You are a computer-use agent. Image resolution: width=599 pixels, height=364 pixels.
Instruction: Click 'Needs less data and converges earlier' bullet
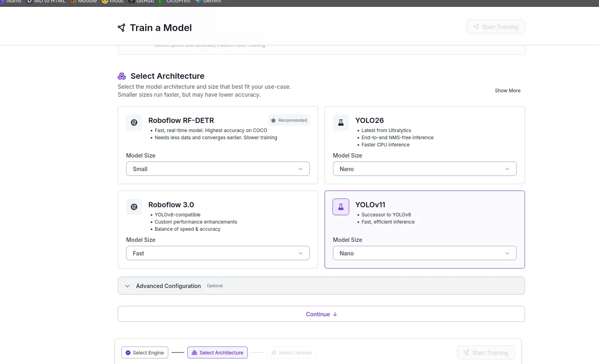[x=216, y=138]
